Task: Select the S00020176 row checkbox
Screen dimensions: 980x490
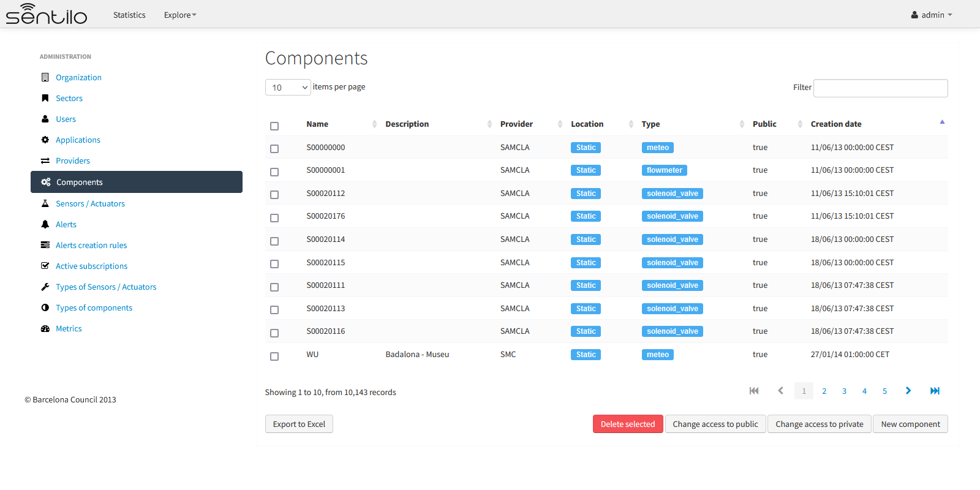Action: pyautogui.click(x=274, y=218)
